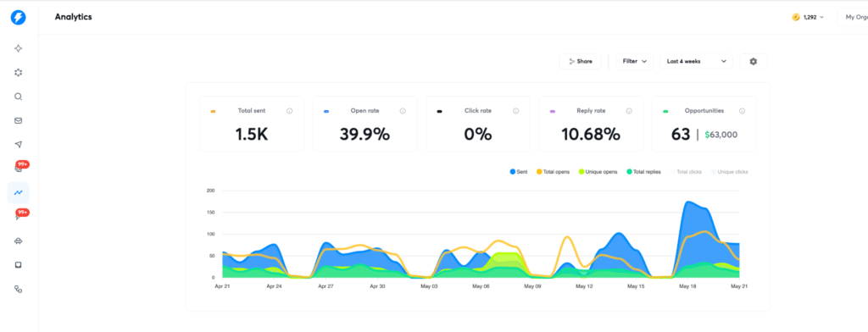Click info icon on Opportunities card
This screenshot has height=332, width=868.
pos(742,111)
